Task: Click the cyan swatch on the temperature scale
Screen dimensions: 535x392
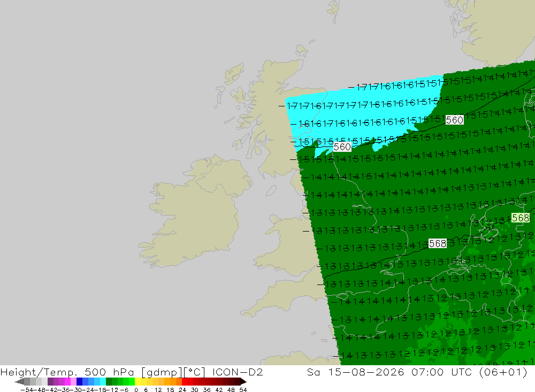Action: (103, 381)
